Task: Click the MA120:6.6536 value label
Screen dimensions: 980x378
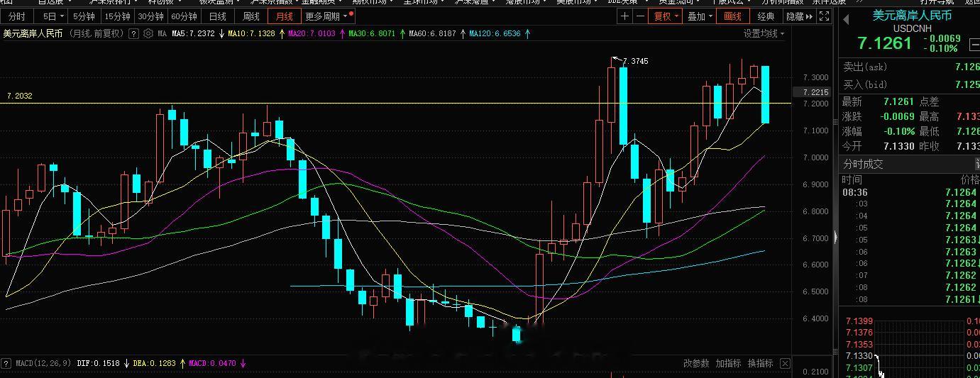Action: click(x=495, y=33)
